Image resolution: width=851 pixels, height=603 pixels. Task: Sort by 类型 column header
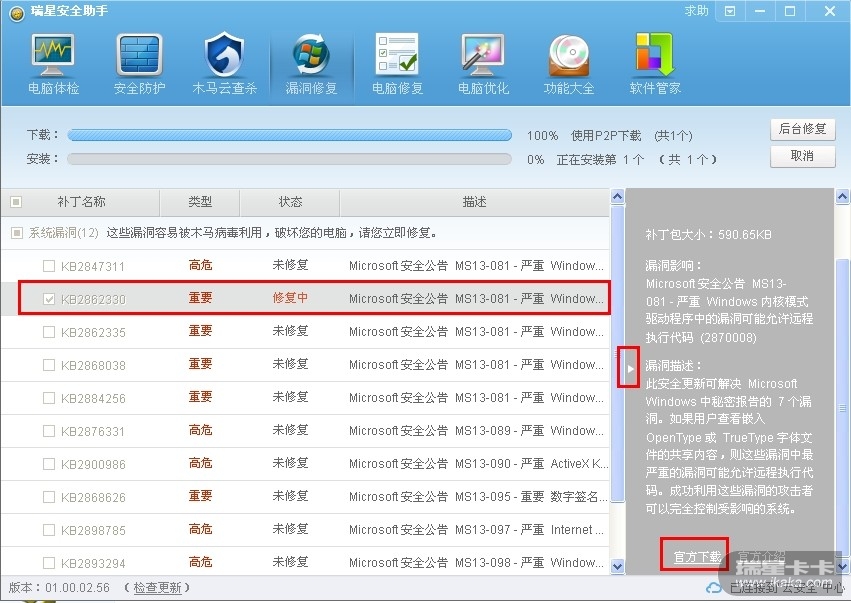[x=200, y=202]
